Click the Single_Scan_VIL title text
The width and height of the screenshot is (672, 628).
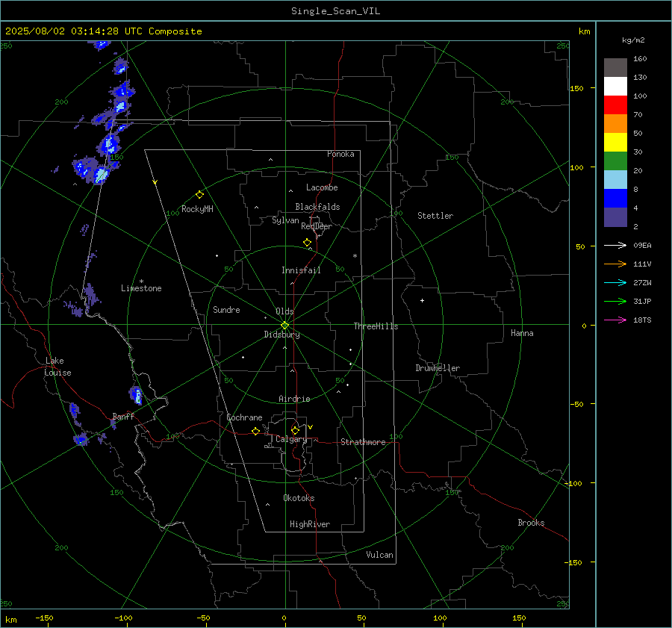(x=335, y=11)
